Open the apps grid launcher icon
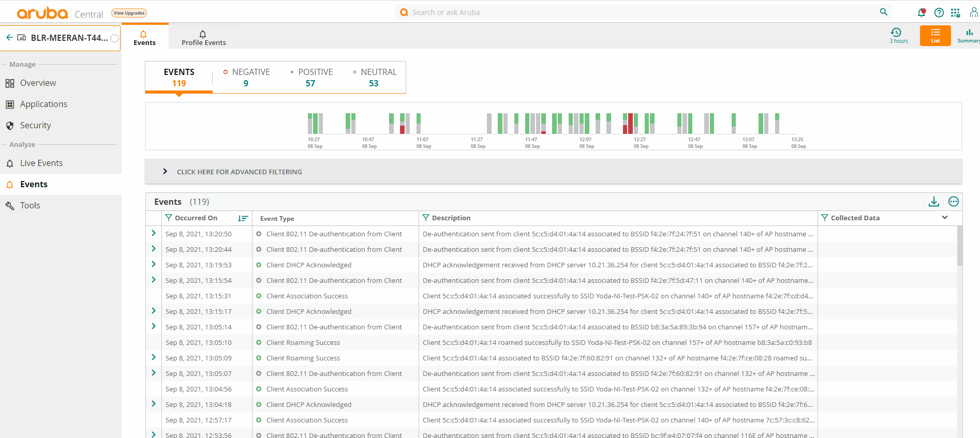The width and height of the screenshot is (980, 438). pos(955,13)
